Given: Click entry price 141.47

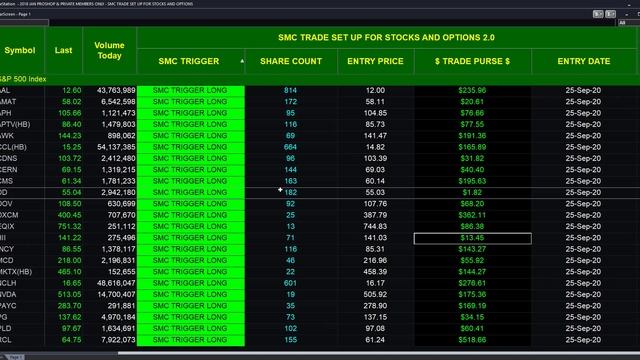Looking at the screenshot, I should pyautogui.click(x=375, y=136).
